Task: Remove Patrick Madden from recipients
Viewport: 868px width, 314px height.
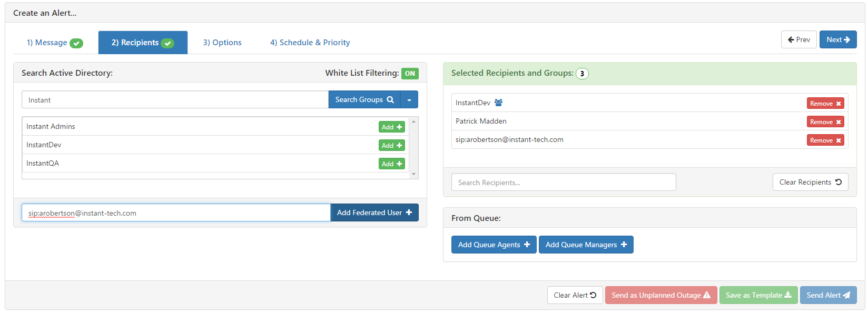Action: pos(825,121)
